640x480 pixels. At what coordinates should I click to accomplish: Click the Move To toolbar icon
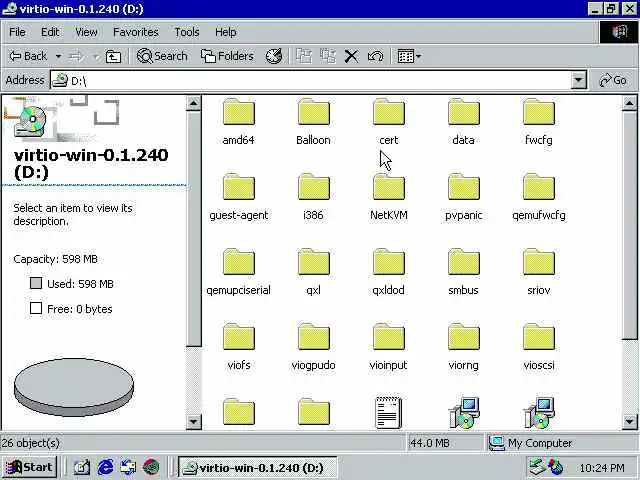[x=304, y=56]
